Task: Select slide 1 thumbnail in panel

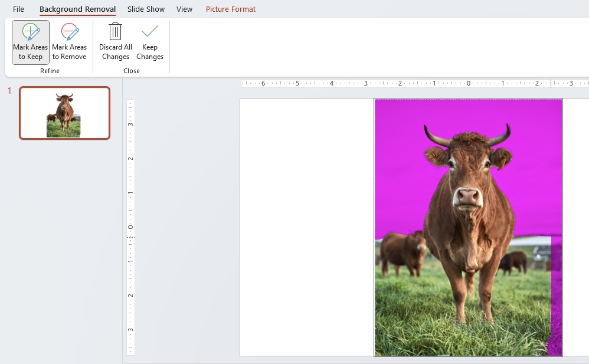Action: tap(64, 113)
